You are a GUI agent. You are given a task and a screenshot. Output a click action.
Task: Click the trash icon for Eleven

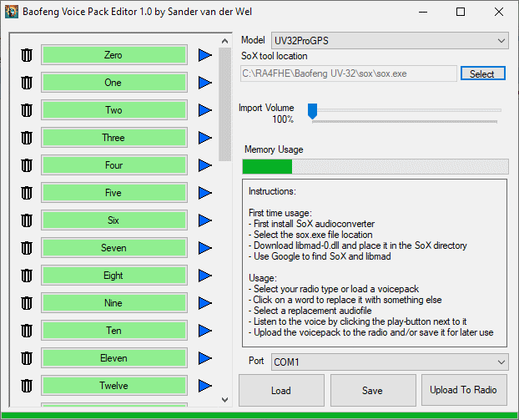tap(27, 357)
